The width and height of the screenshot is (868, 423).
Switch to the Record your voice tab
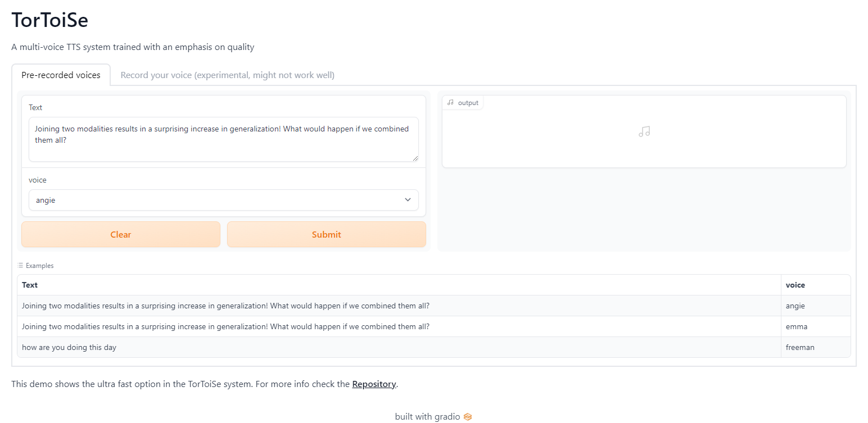coord(227,75)
